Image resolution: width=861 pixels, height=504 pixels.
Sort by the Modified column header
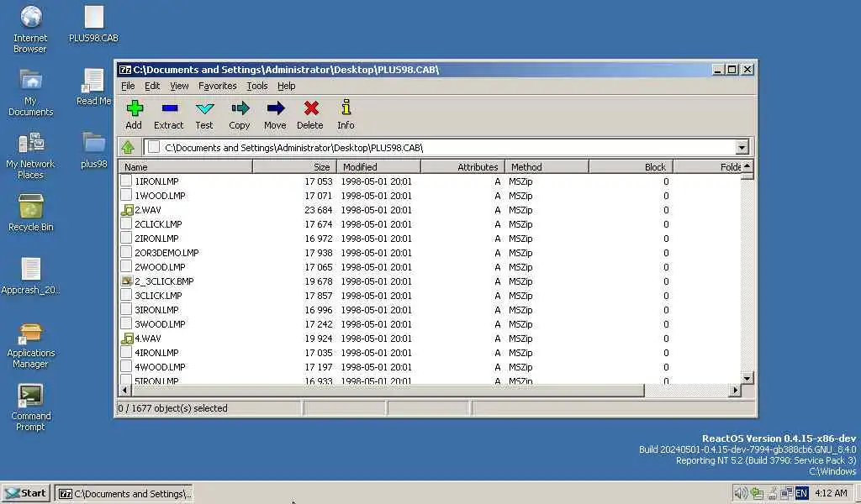[x=378, y=166]
